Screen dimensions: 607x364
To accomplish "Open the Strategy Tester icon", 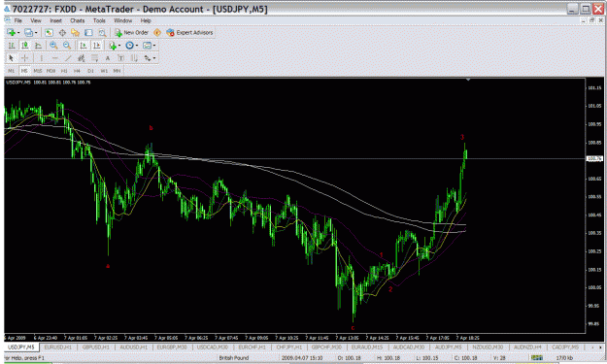I will (x=102, y=33).
